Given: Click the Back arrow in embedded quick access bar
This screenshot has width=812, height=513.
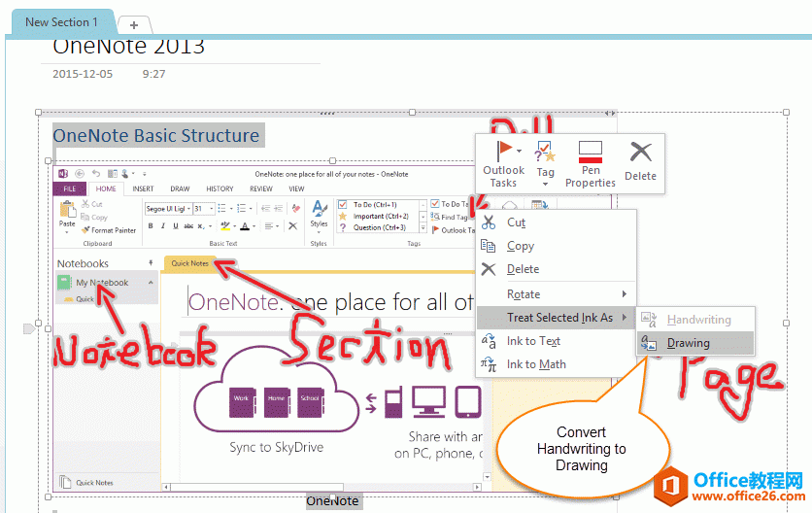Looking at the screenshot, I should click(80, 174).
